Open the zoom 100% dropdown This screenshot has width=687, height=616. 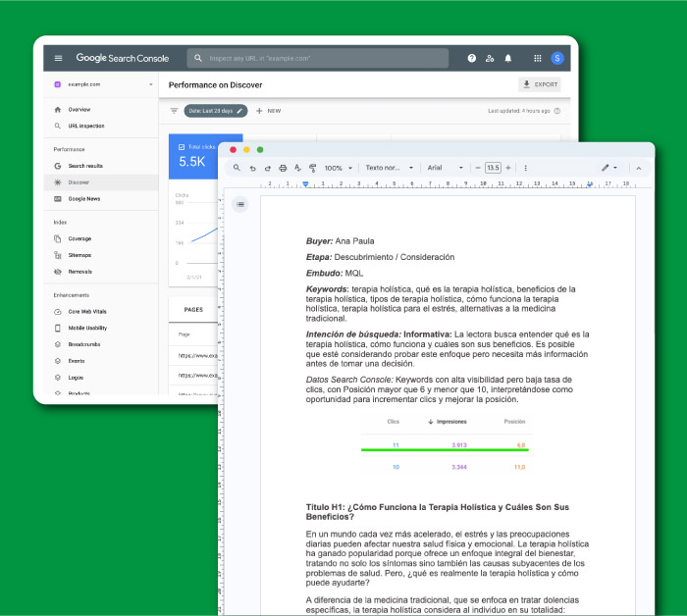coord(339,168)
